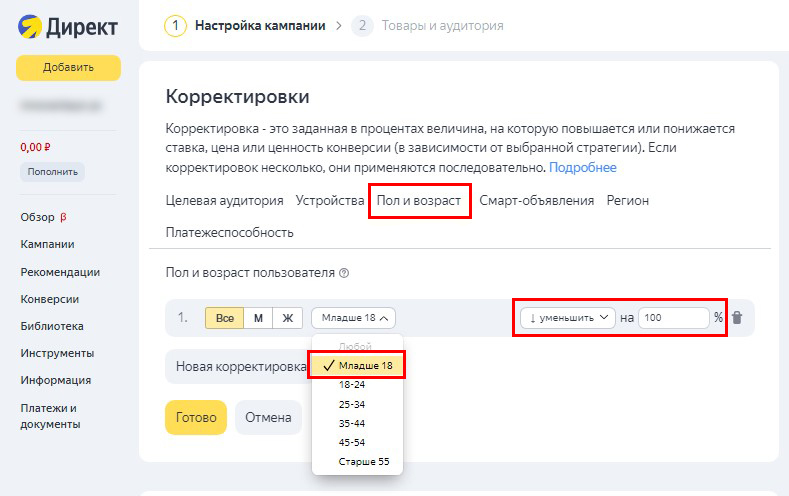Open Инструменты in the sidebar
Image resolution: width=789 pixels, height=496 pixels.
point(57,354)
